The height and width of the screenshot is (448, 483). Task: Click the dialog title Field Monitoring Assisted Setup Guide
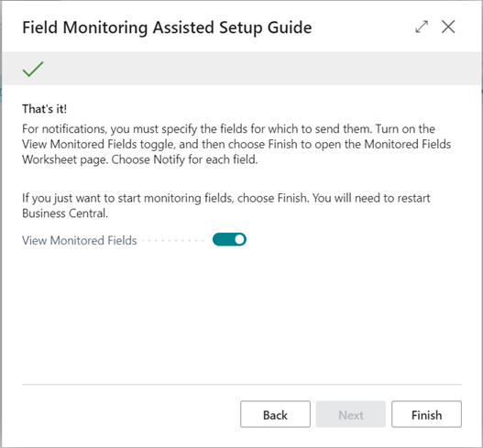[167, 27]
